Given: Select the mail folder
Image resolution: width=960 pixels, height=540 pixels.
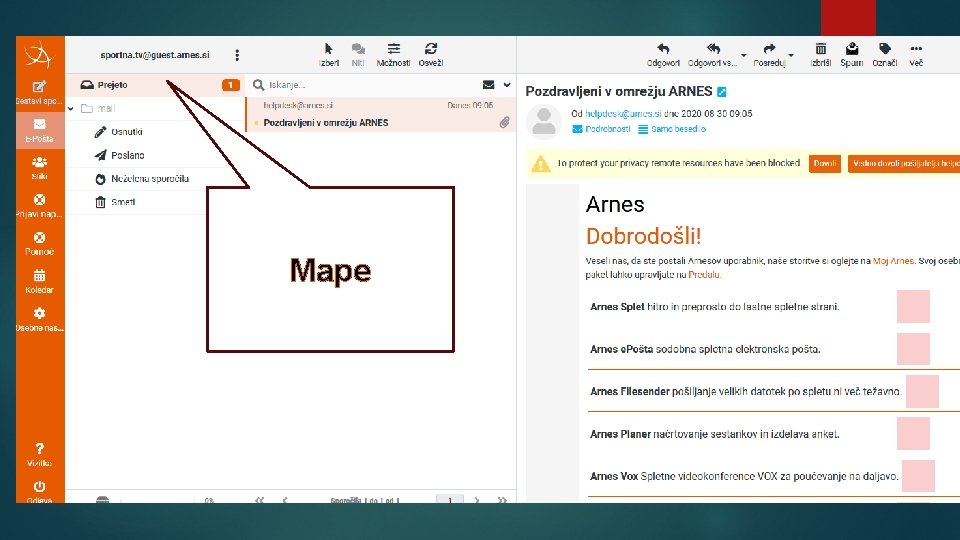Looking at the screenshot, I should (106, 108).
